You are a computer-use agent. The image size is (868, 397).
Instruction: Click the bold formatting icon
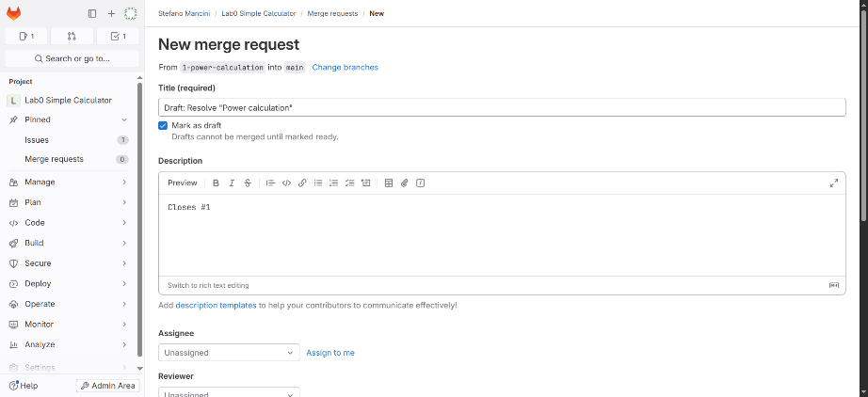click(216, 183)
